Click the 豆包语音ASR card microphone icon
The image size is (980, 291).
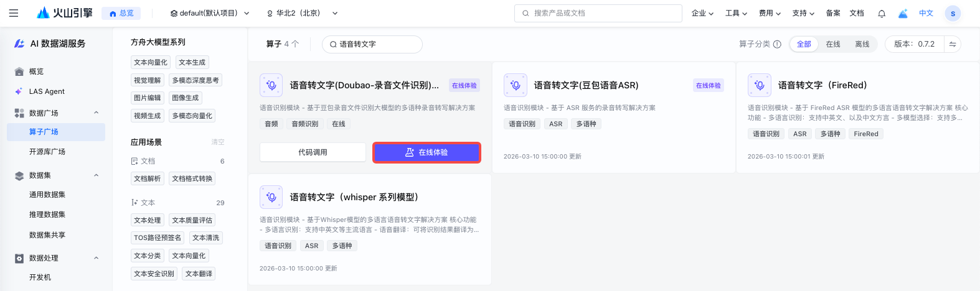[516, 85]
